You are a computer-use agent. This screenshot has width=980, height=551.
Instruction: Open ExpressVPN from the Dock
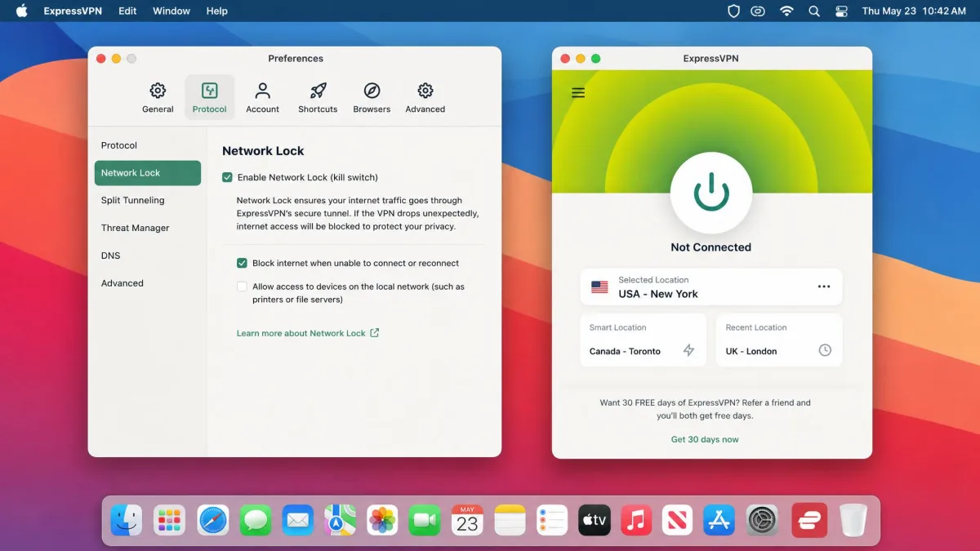pos(809,520)
